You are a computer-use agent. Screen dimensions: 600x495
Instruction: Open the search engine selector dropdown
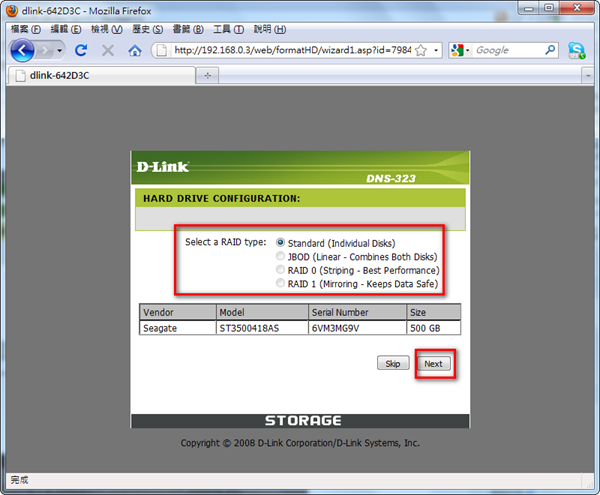[x=460, y=50]
